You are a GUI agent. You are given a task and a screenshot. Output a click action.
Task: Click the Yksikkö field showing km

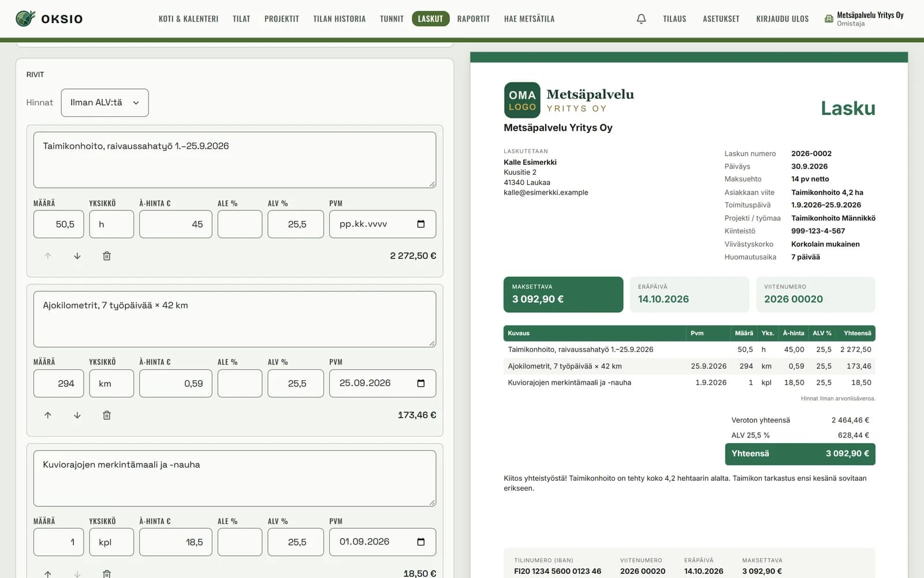[x=111, y=383]
